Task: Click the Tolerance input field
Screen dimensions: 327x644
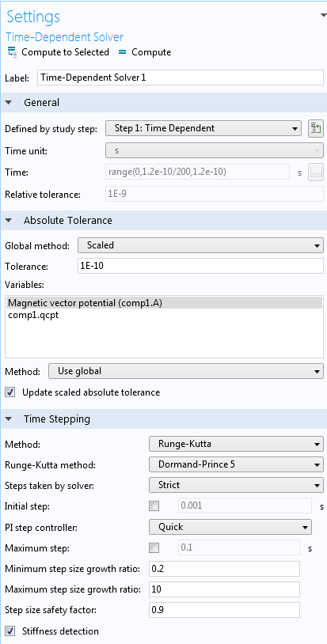Action: coord(200,267)
